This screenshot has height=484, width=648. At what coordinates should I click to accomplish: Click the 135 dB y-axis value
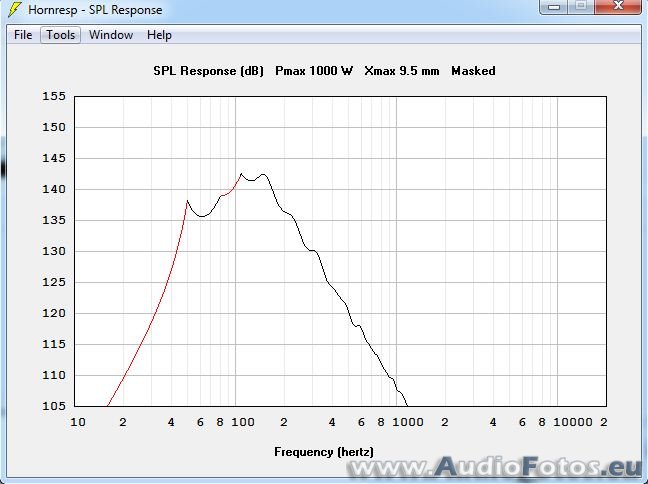point(54,220)
